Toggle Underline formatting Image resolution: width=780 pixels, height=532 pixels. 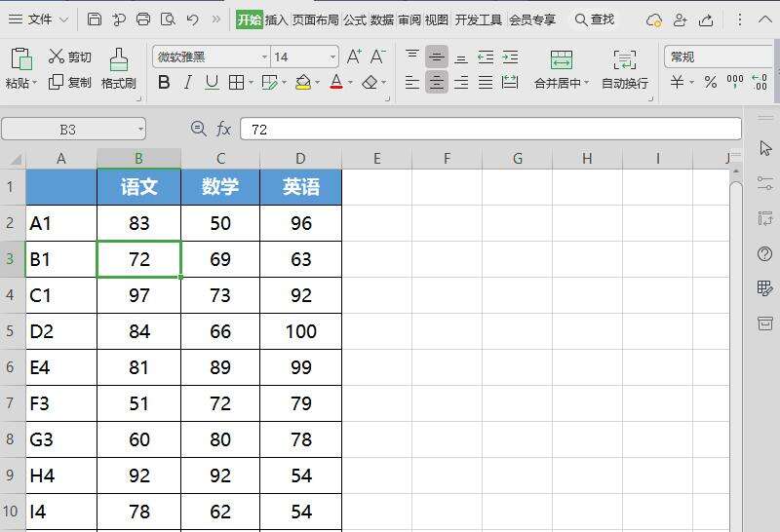click(212, 82)
